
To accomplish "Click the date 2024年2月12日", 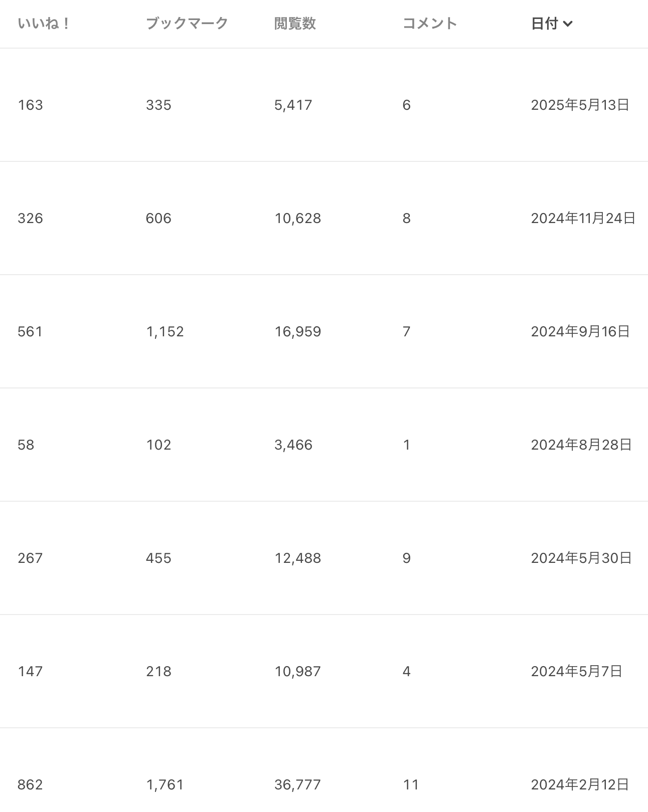I will click(x=580, y=784).
